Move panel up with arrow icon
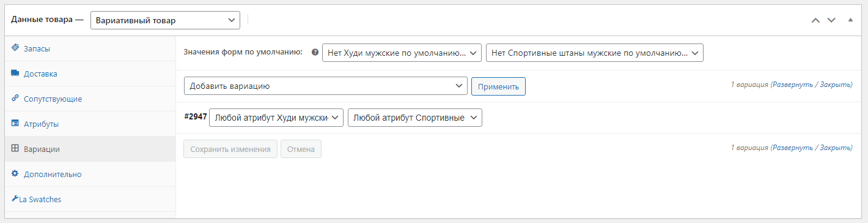Viewport: 868px width, 223px height. [x=815, y=20]
